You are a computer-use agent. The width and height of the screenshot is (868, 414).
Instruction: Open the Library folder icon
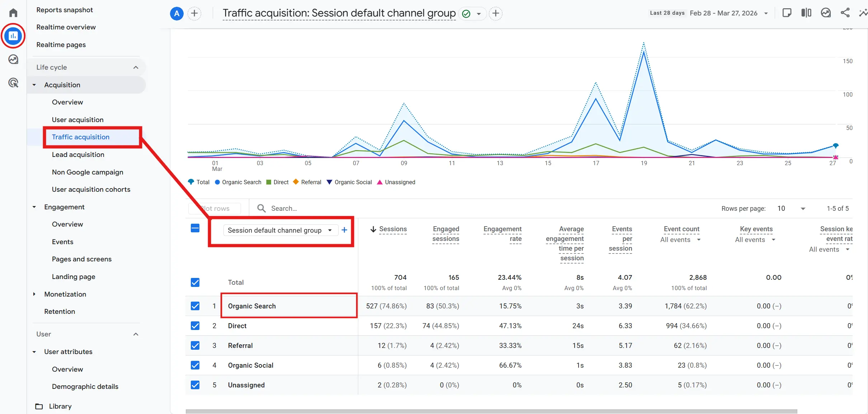tap(39, 406)
